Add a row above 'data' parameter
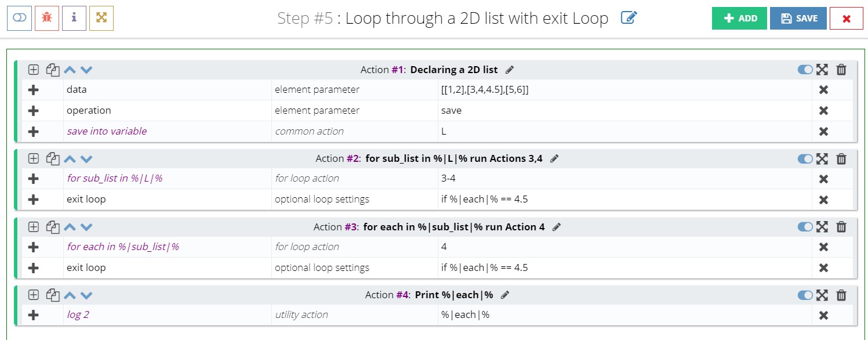 33,90
